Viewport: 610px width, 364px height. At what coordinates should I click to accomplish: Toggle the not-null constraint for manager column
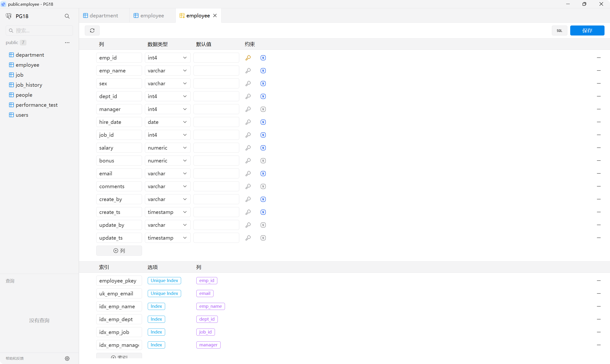[263, 109]
